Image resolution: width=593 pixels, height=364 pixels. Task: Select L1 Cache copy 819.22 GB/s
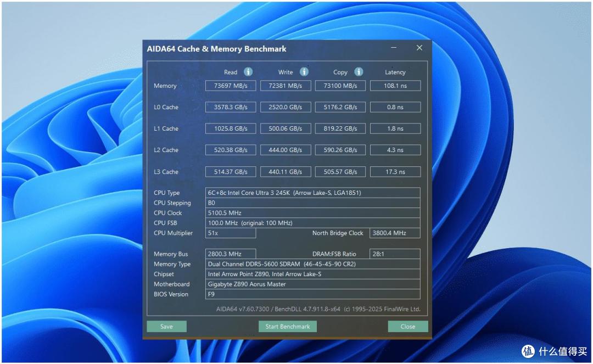coord(340,128)
